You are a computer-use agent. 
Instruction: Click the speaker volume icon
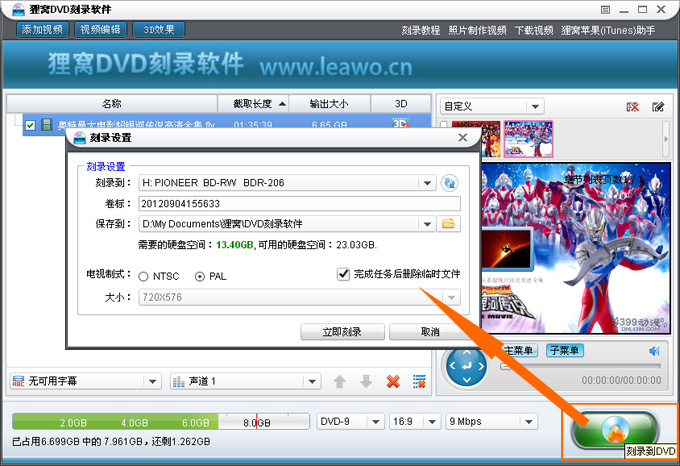(654, 351)
